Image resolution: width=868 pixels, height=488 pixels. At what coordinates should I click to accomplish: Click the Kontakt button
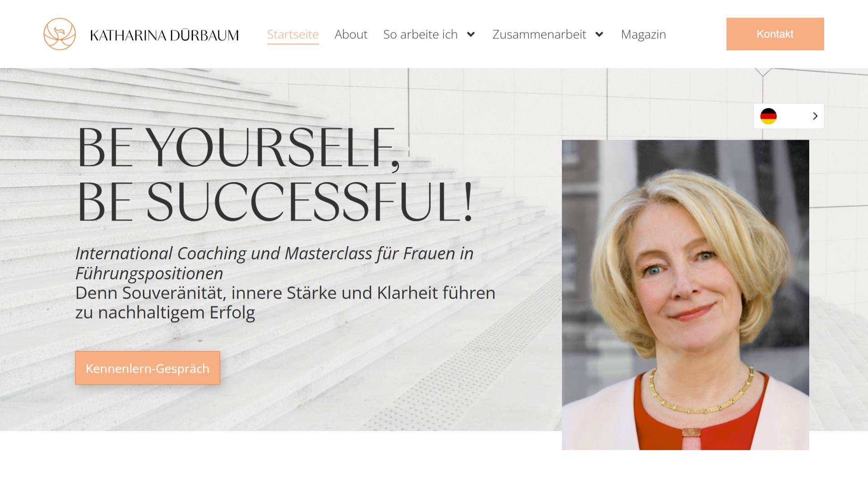point(775,34)
